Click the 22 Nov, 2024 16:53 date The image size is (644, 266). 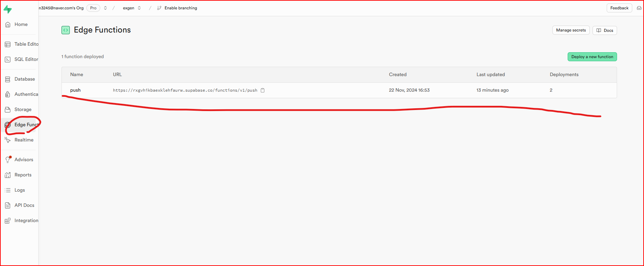click(x=409, y=90)
